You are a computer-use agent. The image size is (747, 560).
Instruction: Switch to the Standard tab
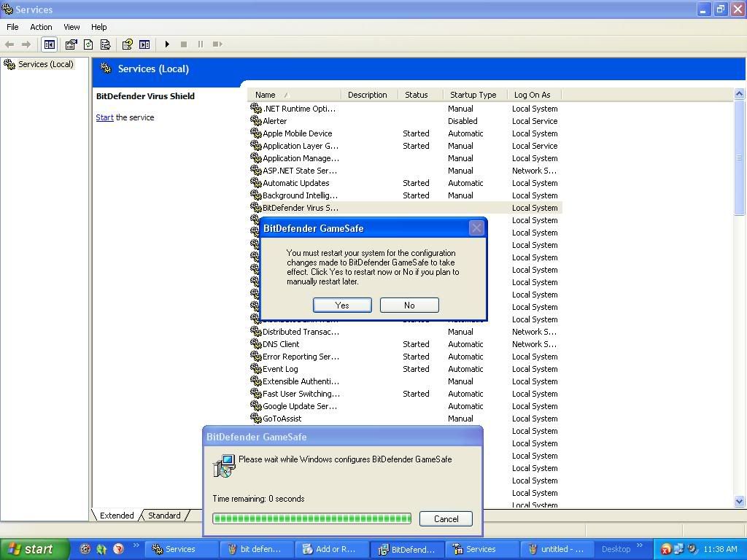tap(164, 516)
